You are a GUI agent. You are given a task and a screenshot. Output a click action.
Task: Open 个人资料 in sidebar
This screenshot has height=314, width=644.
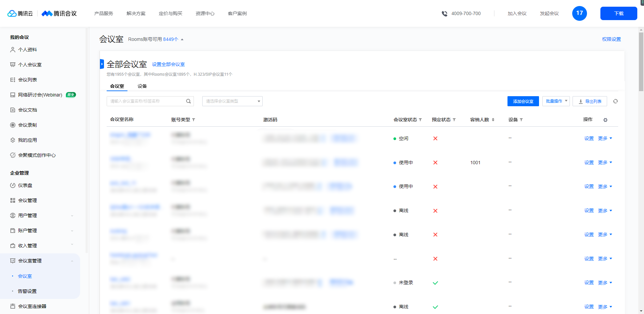pyautogui.click(x=28, y=50)
